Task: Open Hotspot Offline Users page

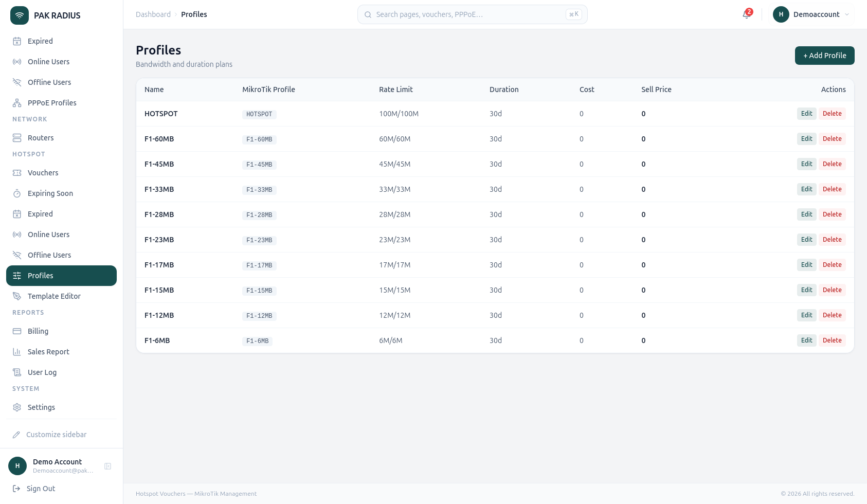Action: 61,255
